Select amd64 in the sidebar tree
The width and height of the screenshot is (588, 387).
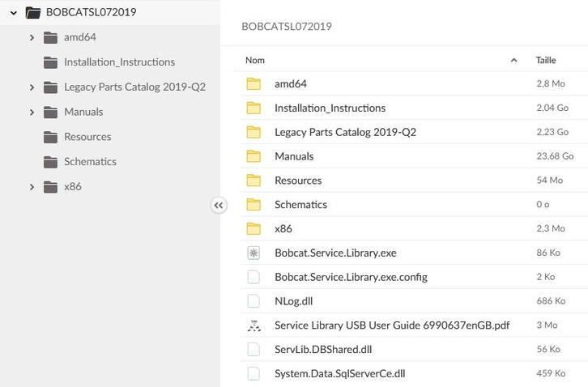[x=80, y=37]
